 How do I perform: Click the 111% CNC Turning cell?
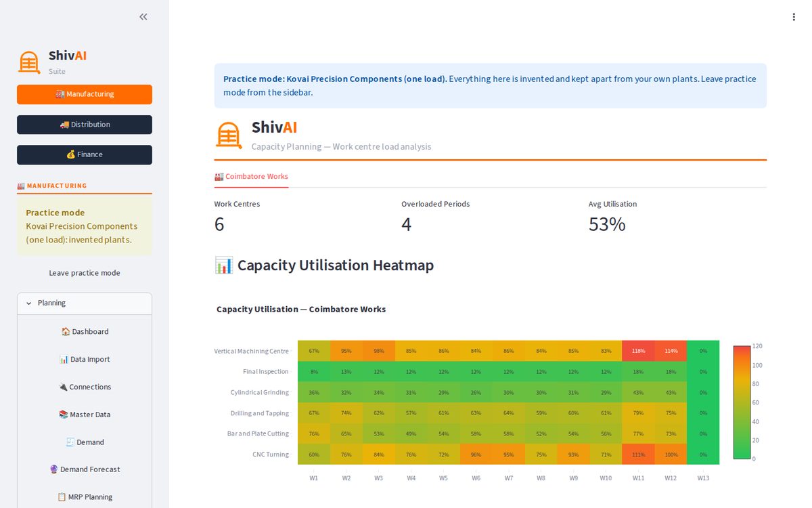638,454
